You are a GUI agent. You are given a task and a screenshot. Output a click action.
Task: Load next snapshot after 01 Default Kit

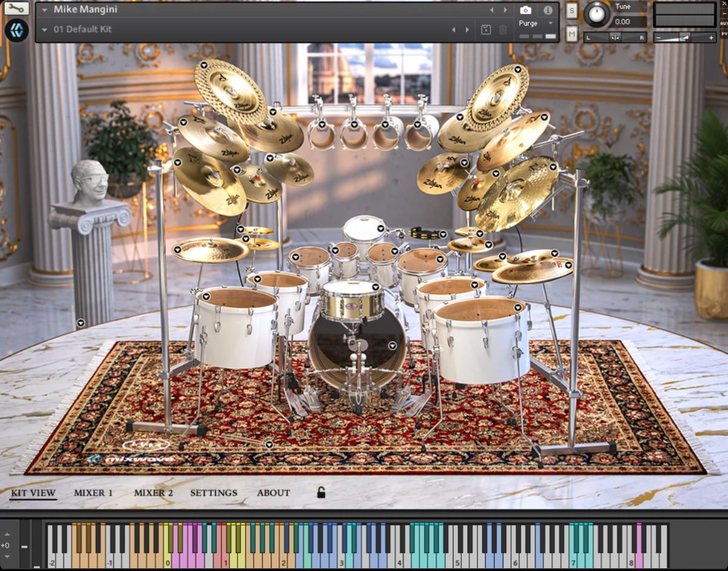tap(467, 30)
